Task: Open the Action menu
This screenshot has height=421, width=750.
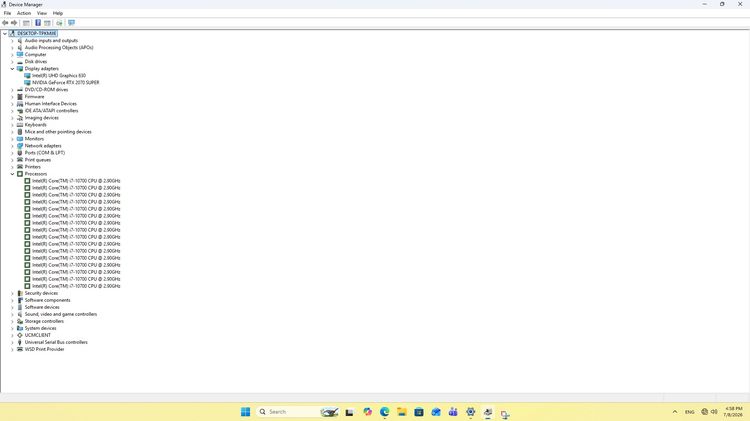Action: click(24, 13)
